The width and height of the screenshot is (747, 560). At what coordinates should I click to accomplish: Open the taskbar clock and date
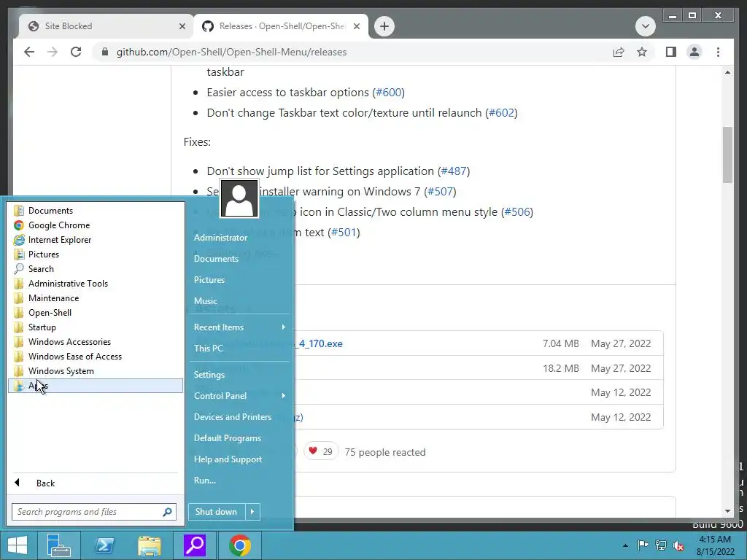coord(715,545)
